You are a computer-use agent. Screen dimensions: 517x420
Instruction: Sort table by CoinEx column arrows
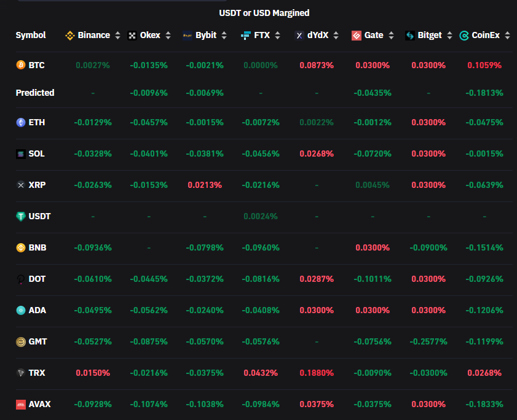tap(508, 36)
